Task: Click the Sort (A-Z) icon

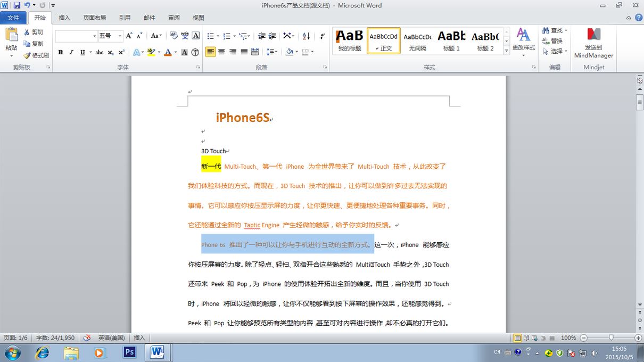Action: 306,36
